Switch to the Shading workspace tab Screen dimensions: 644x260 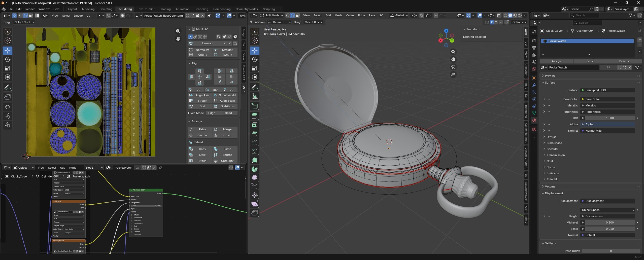tap(165, 9)
